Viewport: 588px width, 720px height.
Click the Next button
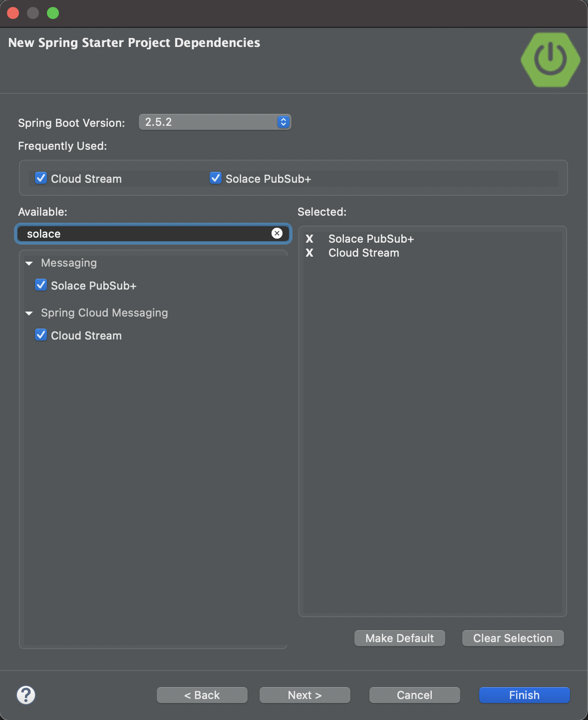(304, 695)
